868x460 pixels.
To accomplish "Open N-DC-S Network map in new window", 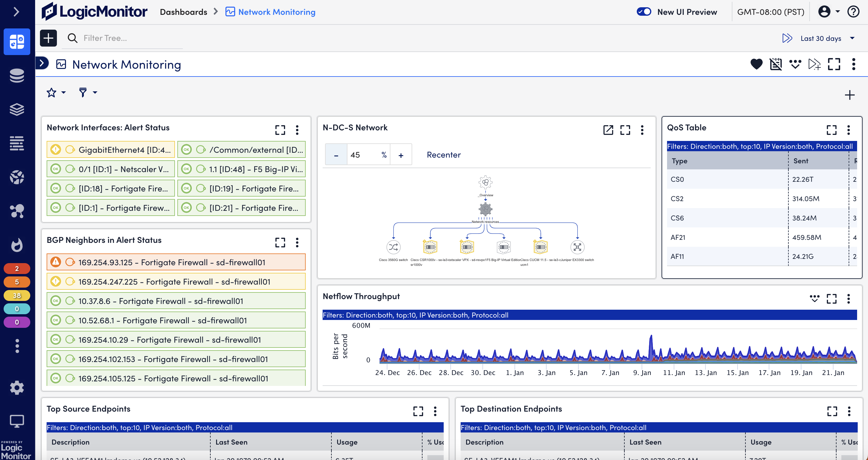I will [x=608, y=130].
